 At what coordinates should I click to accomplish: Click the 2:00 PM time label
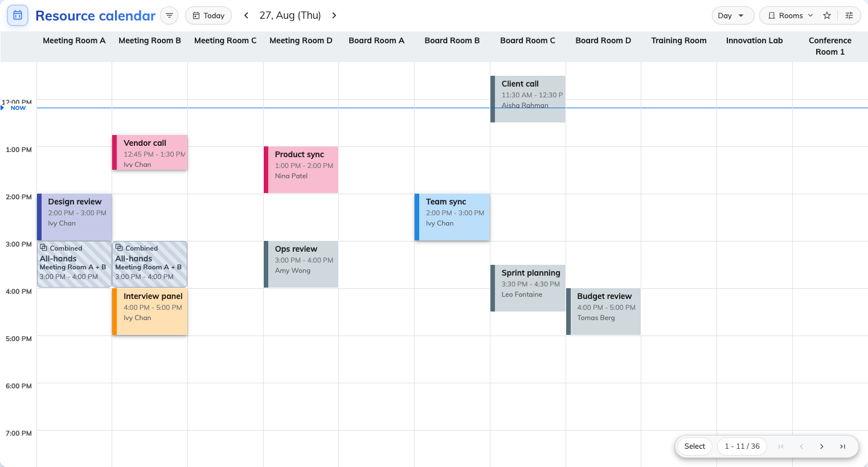coord(19,197)
